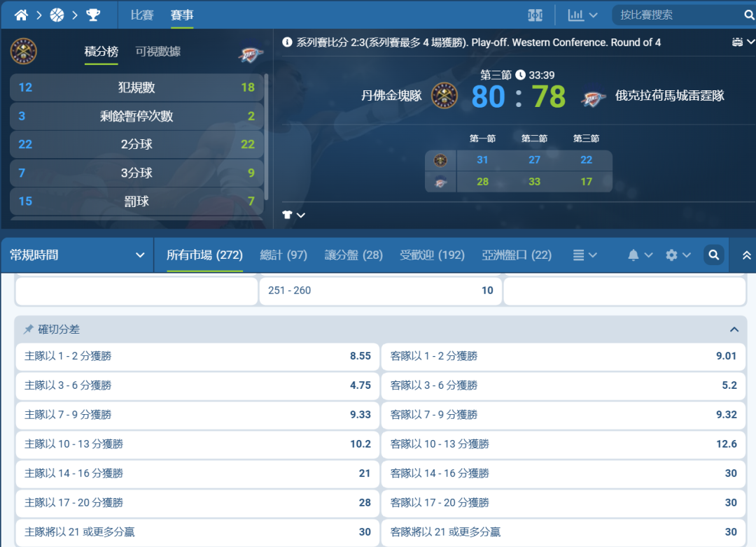Screen dimensions: 756x547
Task: Click the 剩餘暫停次數 stats row
Action: (136, 116)
